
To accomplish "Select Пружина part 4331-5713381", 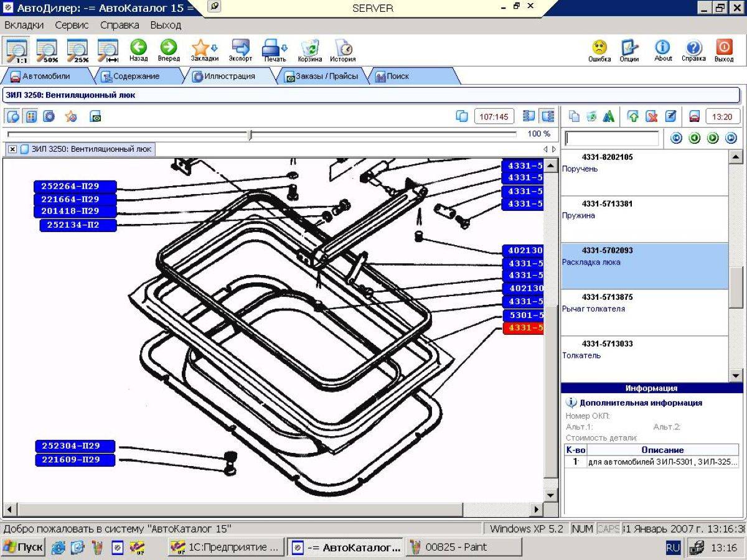I will (x=644, y=220).
